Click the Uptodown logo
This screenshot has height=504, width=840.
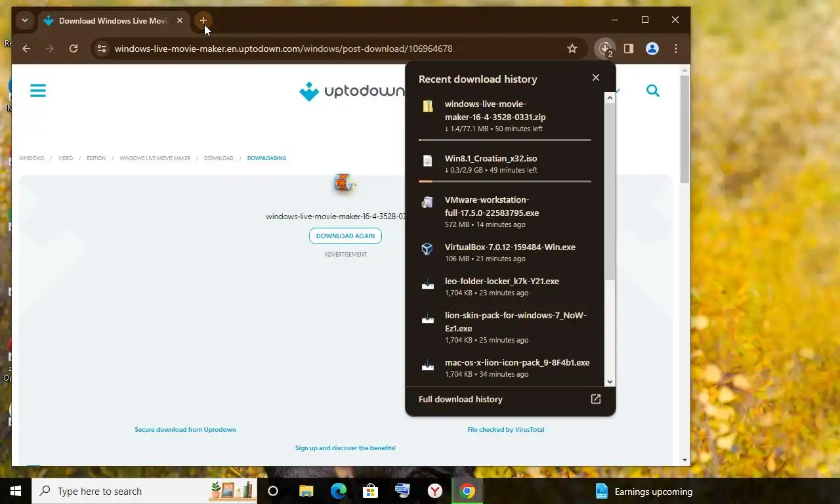pos(352,91)
